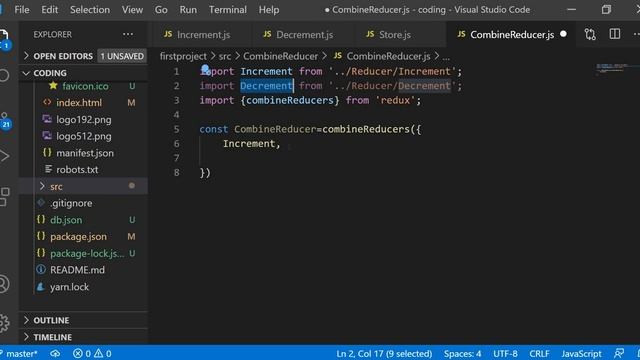Open manifest.json in the explorer
This screenshot has width=640, height=360.
coord(85,153)
